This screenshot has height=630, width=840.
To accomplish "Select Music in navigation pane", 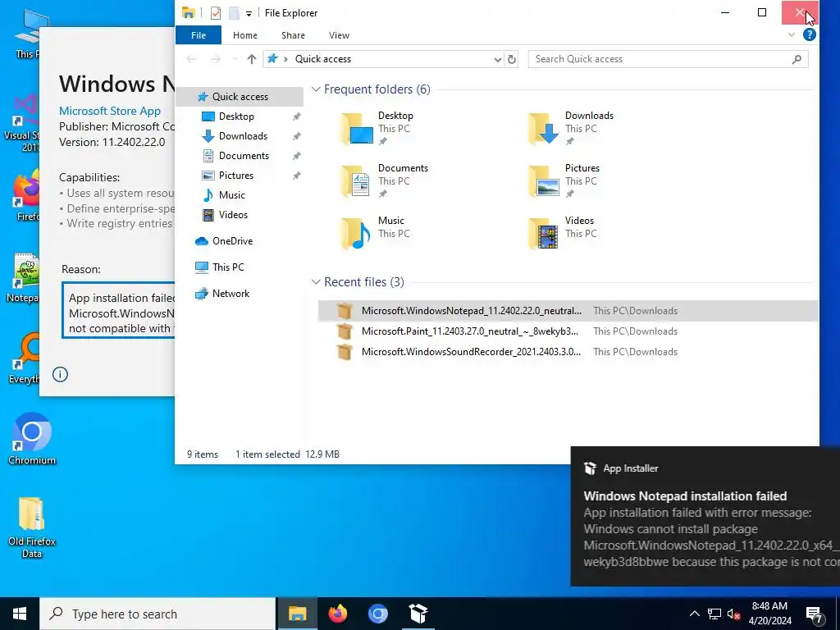I will [x=231, y=195].
